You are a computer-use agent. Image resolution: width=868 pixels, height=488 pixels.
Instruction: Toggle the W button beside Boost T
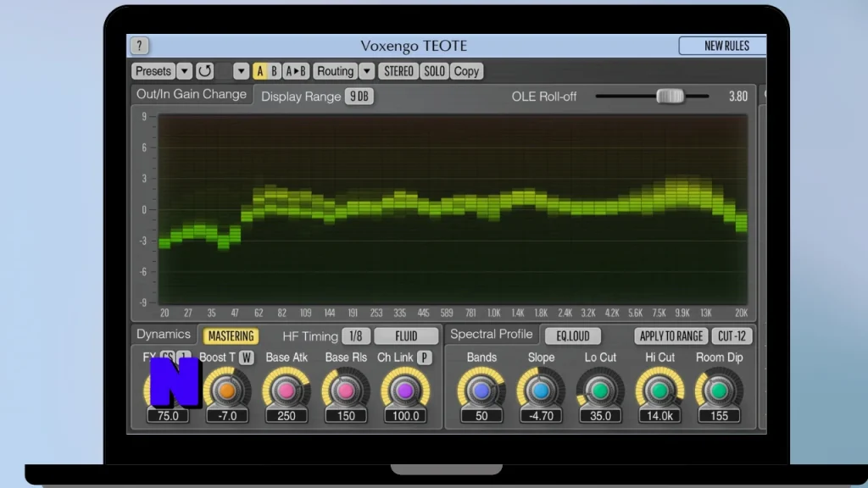tap(247, 358)
